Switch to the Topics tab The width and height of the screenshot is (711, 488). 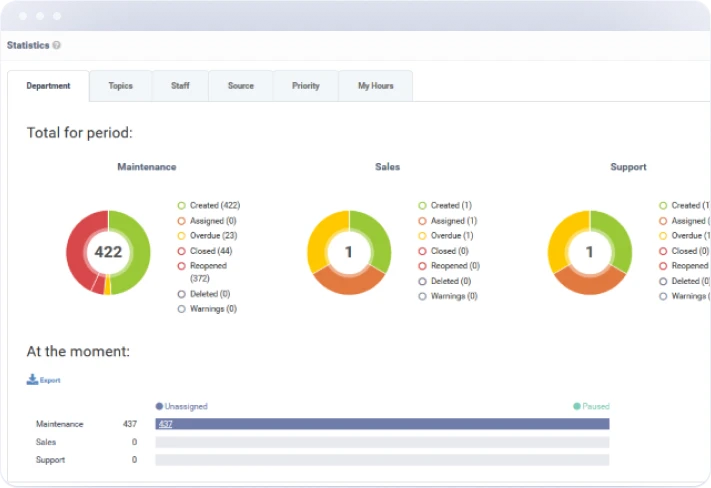[121, 86]
